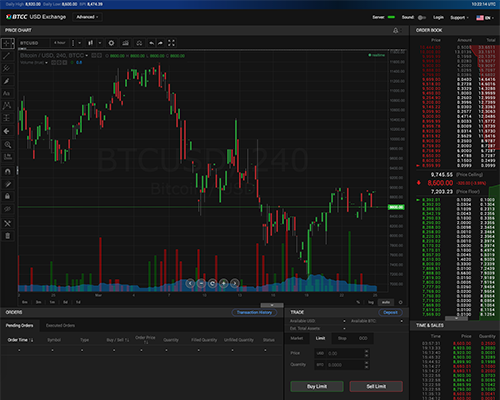Reset chart view with circular arrow
This screenshot has width=500, height=400.
(x=212, y=283)
